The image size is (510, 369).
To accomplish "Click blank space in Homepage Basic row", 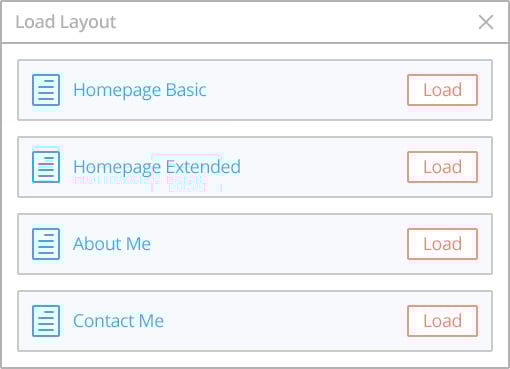I will tap(307, 90).
